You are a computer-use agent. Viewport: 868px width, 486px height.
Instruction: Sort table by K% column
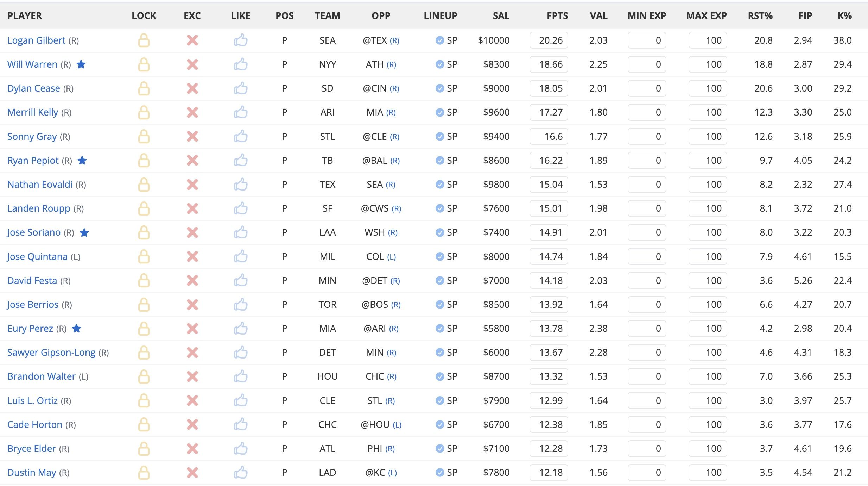tap(844, 16)
